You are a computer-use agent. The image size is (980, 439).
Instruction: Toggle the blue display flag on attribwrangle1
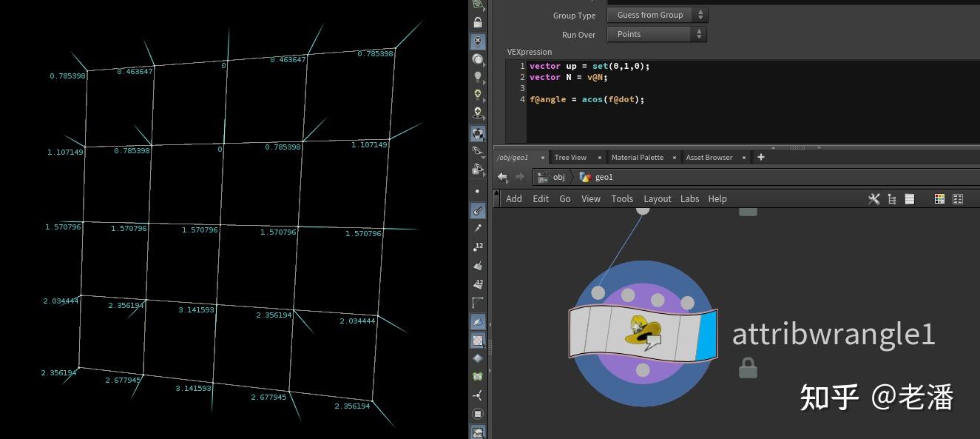(706, 335)
